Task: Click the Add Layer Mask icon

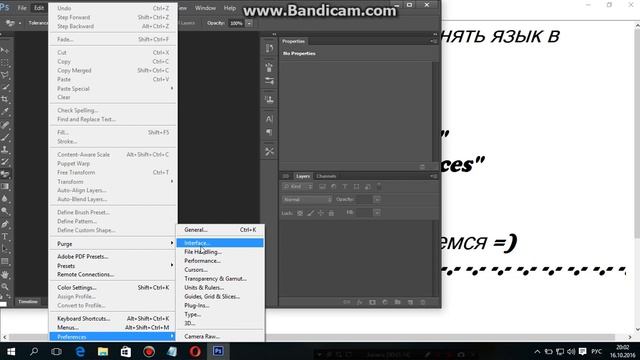Action: [372, 302]
